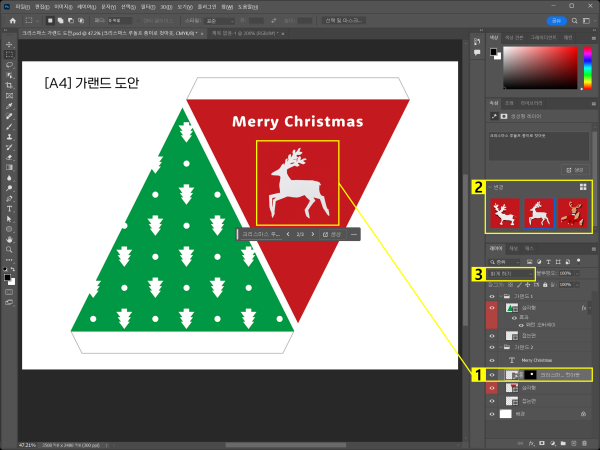Open the layer blending mode dropdown

[510, 274]
